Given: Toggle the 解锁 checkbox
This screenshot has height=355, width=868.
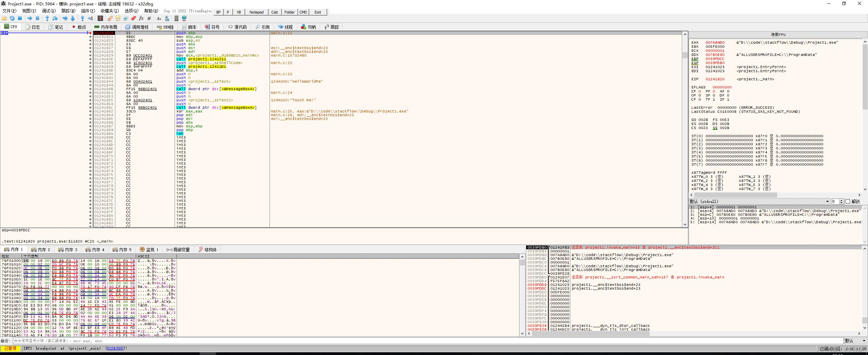Looking at the screenshot, I should [848, 202].
